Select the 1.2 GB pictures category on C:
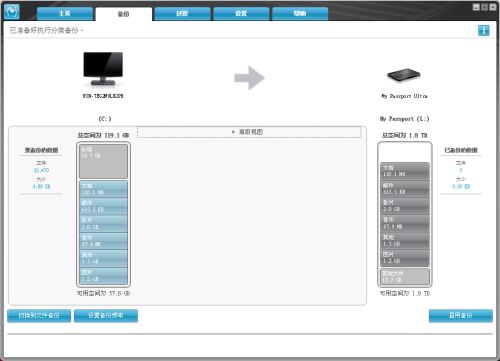This screenshot has height=361, width=500. click(103, 276)
